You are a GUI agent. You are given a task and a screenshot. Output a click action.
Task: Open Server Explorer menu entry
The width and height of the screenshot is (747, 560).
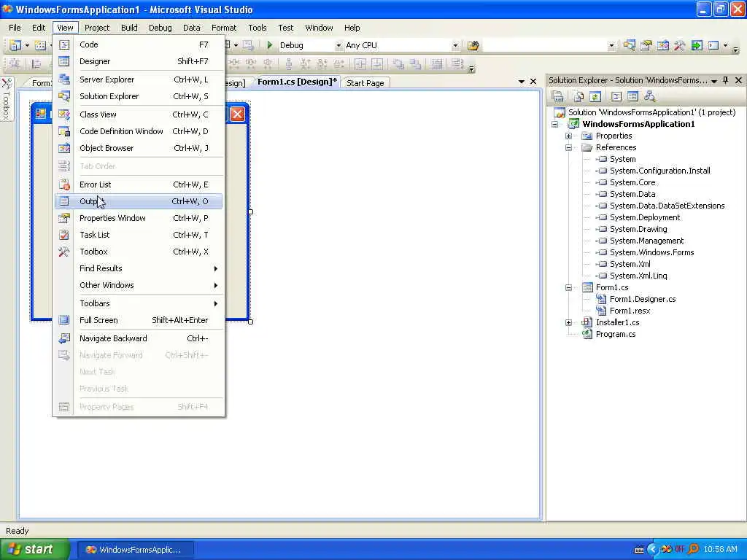tap(138, 79)
